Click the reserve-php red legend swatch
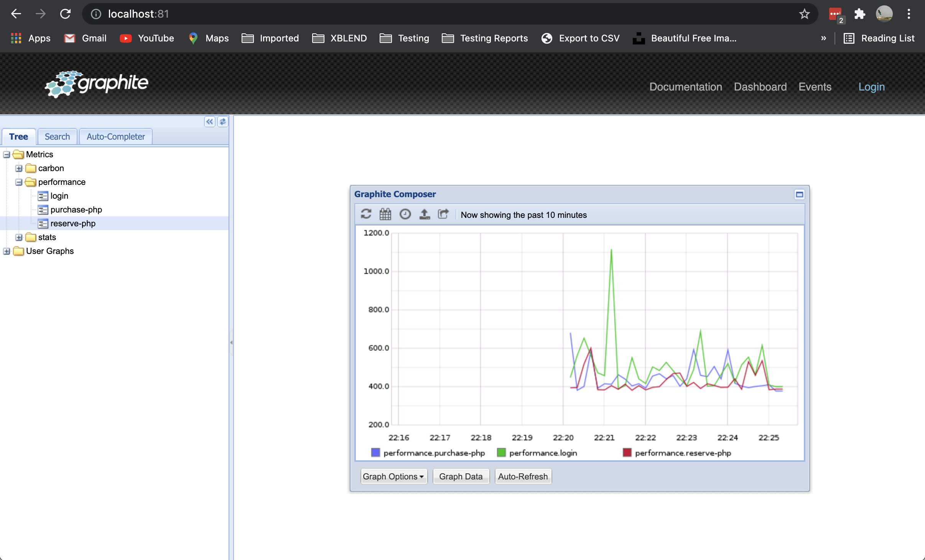 coord(627,453)
